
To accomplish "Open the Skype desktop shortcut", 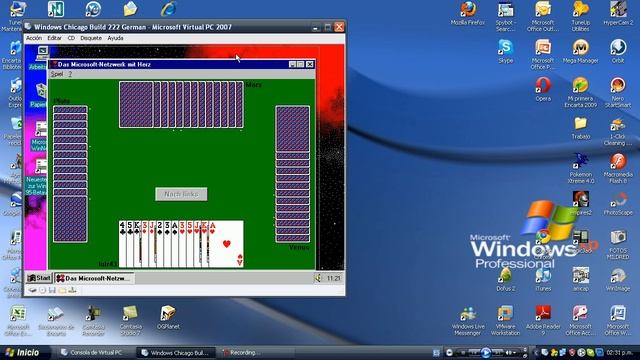I will pyautogui.click(x=505, y=51).
